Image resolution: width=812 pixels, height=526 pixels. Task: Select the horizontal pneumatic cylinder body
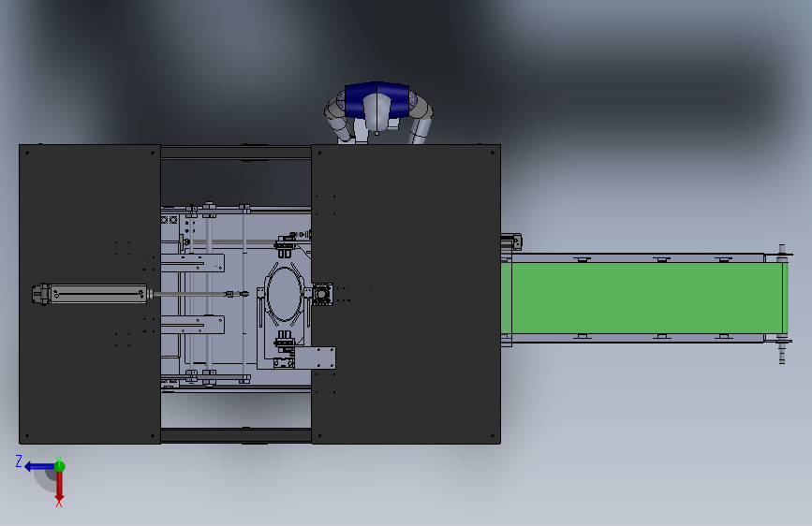click(x=97, y=294)
